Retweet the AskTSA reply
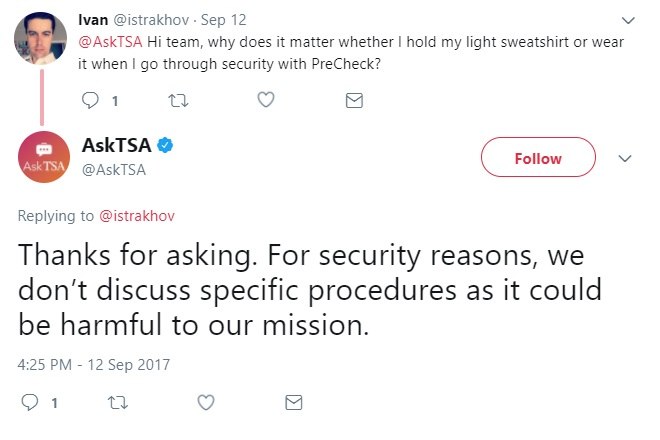This screenshot has height=440, width=660. (x=118, y=403)
